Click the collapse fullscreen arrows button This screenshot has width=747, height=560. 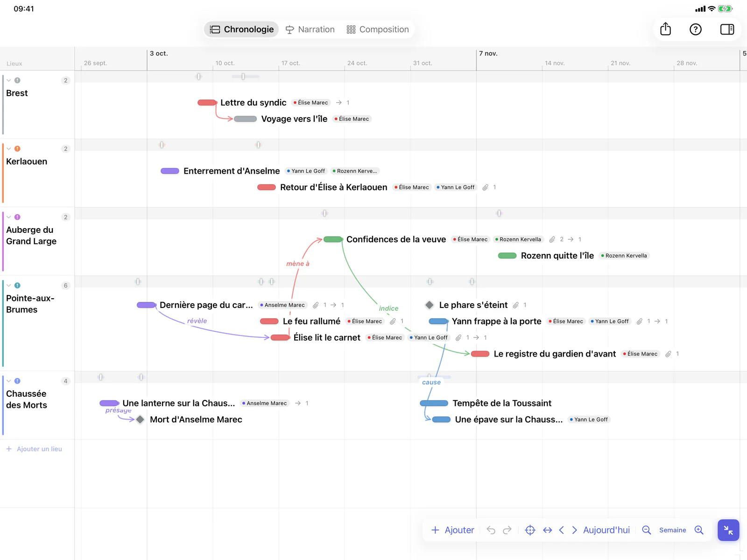[728, 530]
